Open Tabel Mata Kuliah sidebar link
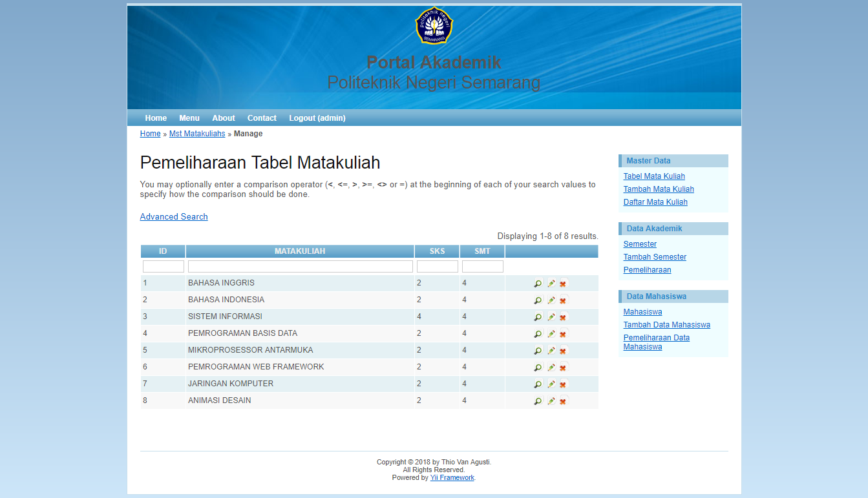Viewport: 868px width, 498px height. [x=654, y=176]
